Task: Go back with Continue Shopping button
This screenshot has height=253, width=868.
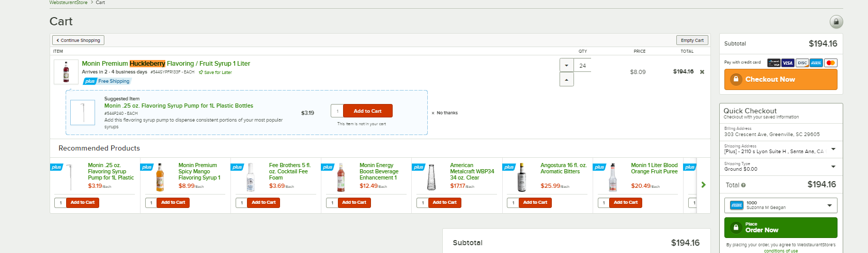Action: [79, 40]
